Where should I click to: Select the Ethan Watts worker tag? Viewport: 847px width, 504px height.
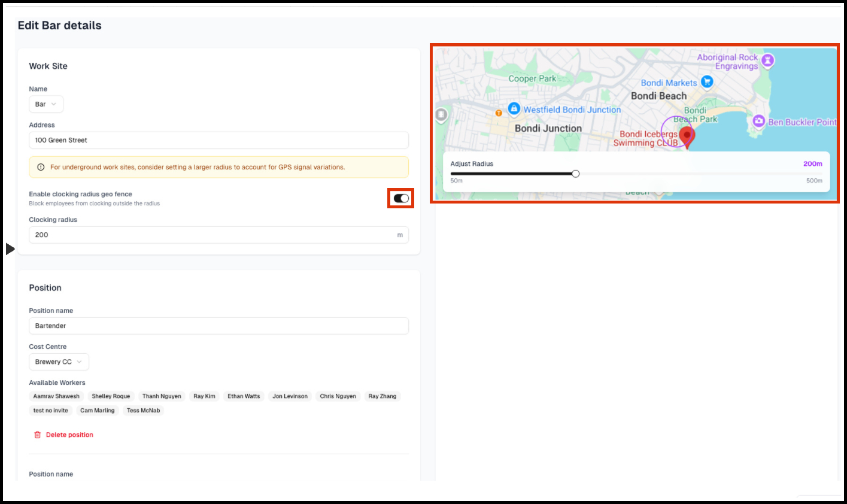coord(244,396)
